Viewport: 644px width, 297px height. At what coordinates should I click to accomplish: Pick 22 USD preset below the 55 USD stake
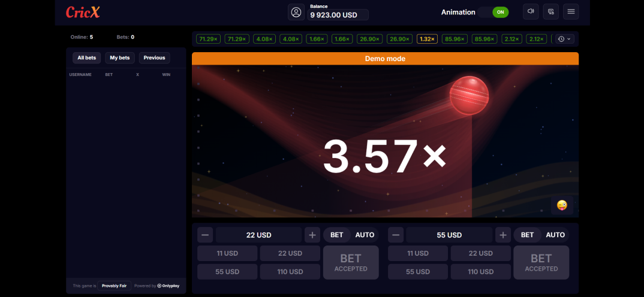point(480,253)
